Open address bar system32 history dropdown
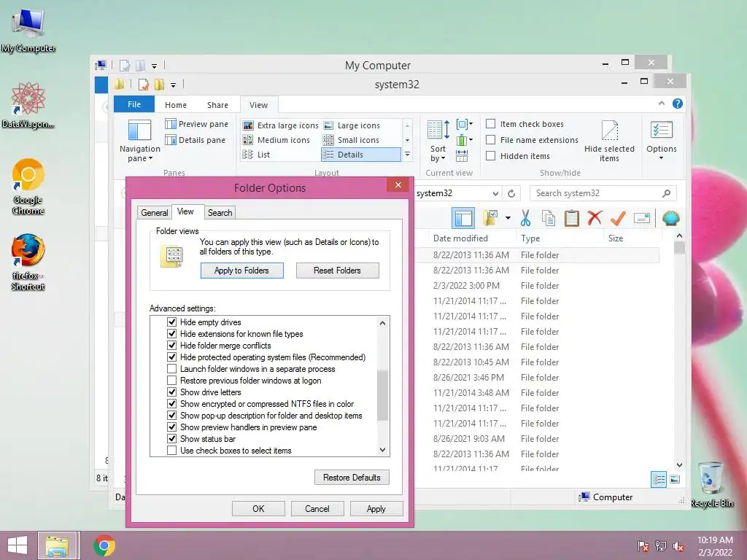This screenshot has height=560, width=747. (495, 193)
